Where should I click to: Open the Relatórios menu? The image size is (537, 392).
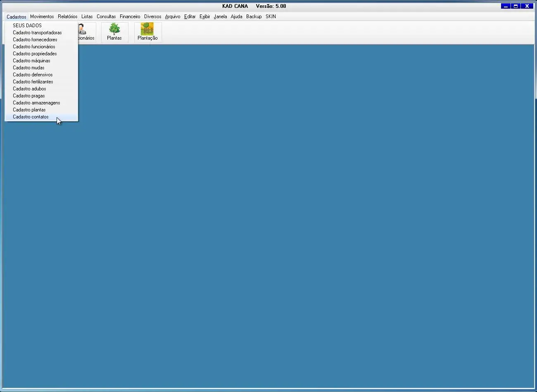coord(68,17)
